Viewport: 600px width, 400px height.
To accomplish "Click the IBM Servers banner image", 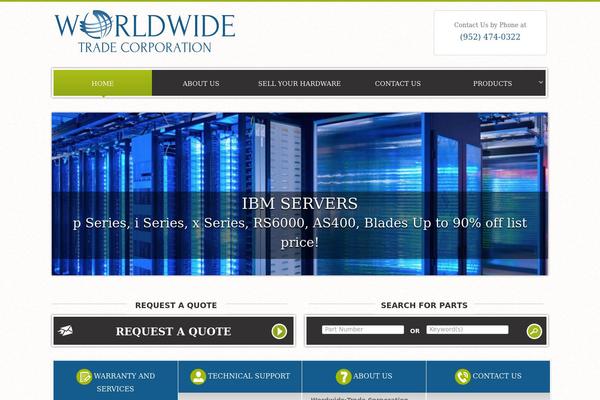I will coord(300,194).
